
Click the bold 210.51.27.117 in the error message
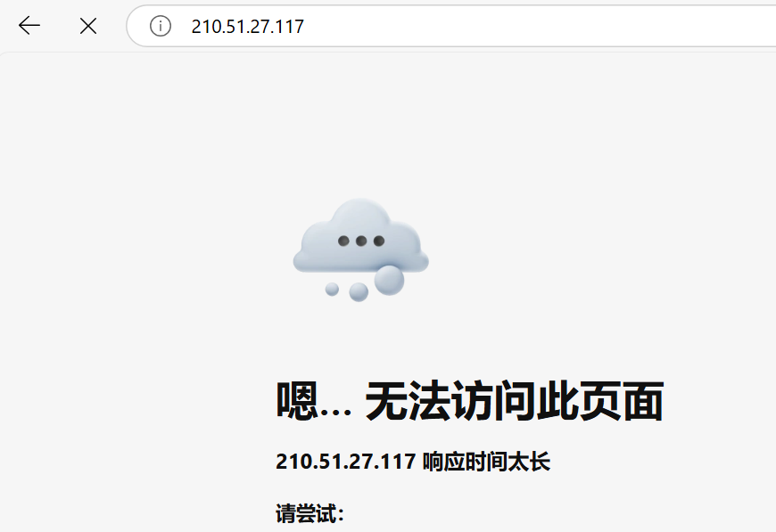click(x=345, y=462)
